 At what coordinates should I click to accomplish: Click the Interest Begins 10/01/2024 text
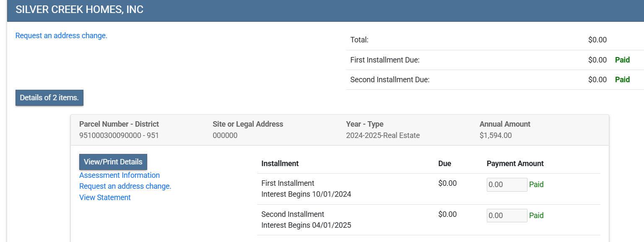(x=306, y=194)
